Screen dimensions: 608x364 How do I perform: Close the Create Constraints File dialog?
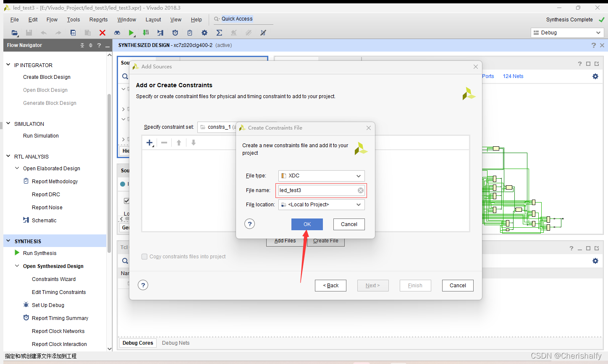tap(369, 128)
